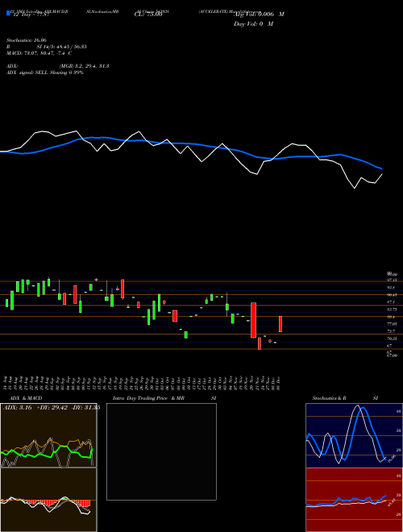Click the red-background RSI chart
Image resolution: width=403 pixels, height=532 pixels.
click(354, 500)
